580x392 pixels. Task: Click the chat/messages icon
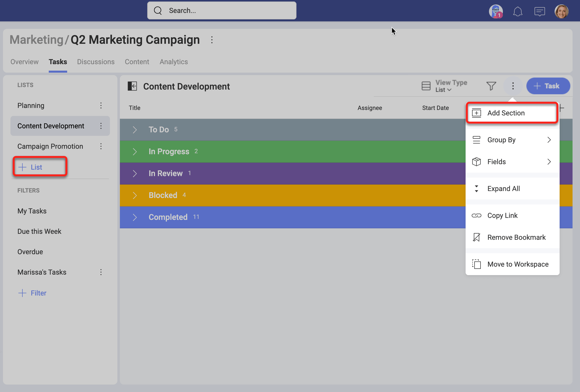[x=539, y=11]
